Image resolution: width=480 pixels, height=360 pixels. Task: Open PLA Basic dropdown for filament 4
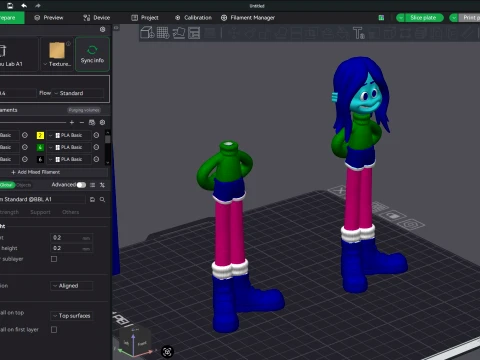pyautogui.click(x=69, y=147)
